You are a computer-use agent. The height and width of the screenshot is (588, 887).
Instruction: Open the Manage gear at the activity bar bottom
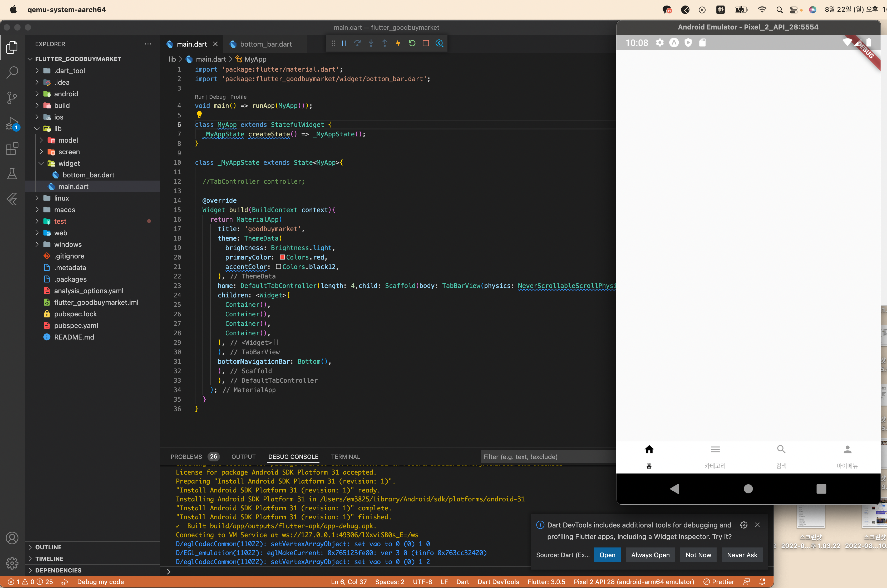tap(12, 562)
